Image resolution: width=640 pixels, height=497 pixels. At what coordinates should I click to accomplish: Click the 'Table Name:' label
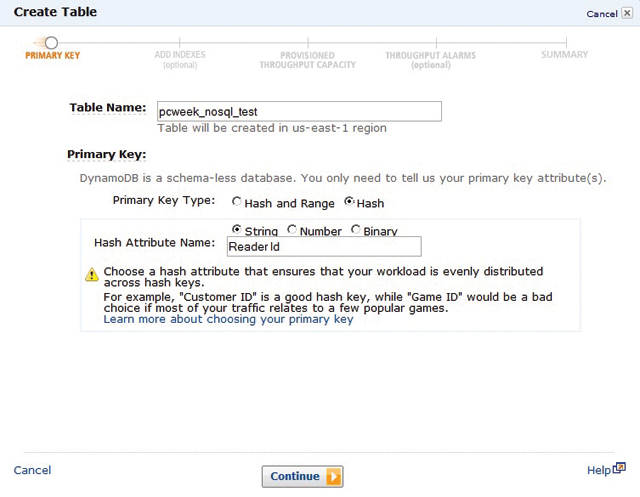[108, 108]
